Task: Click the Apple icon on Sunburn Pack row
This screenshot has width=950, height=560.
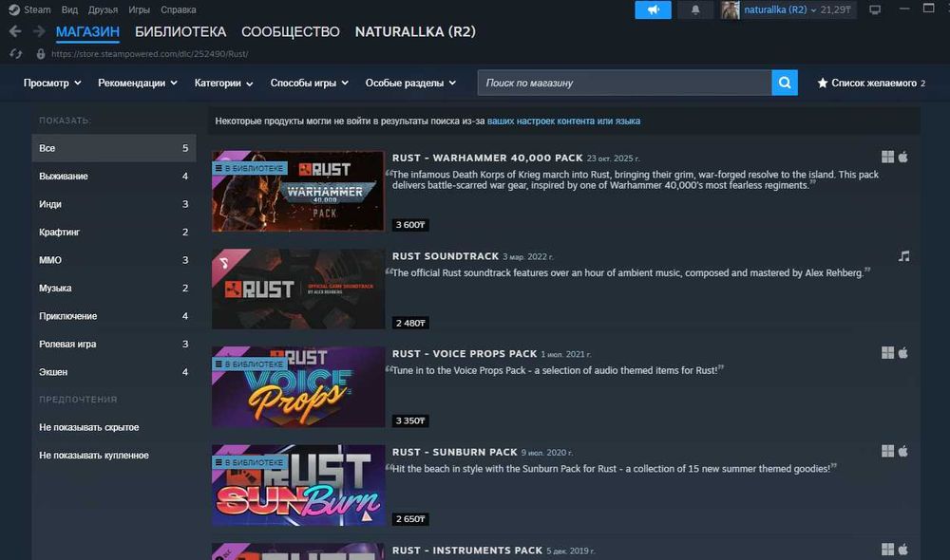Action: click(x=902, y=451)
